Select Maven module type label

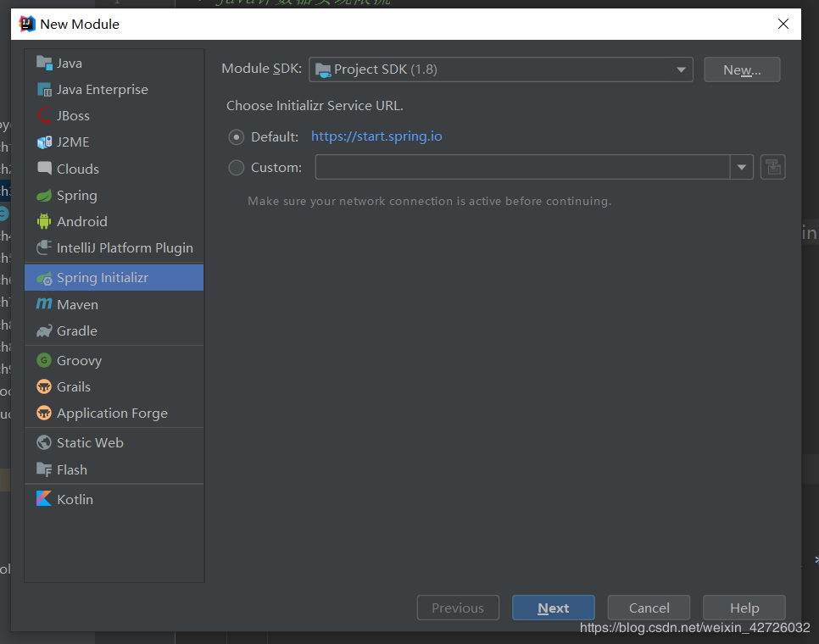click(77, 304)
